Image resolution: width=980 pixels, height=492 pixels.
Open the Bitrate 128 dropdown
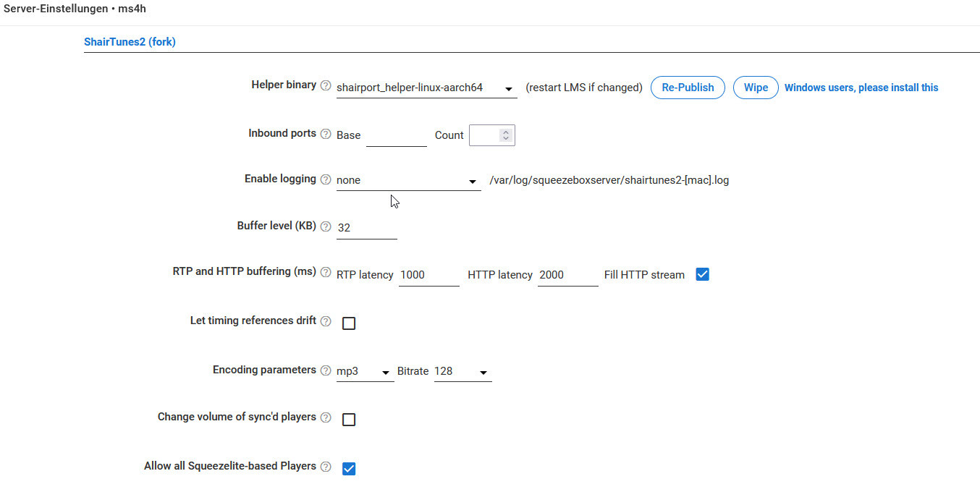coord(462,372)
